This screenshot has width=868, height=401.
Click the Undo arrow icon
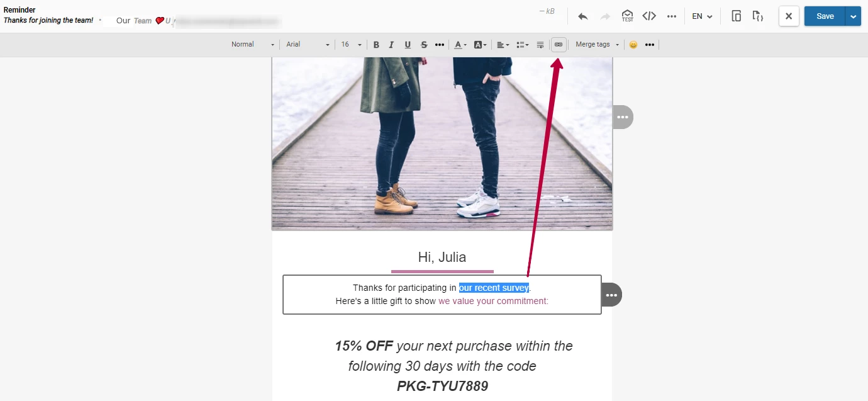[582, 16]
